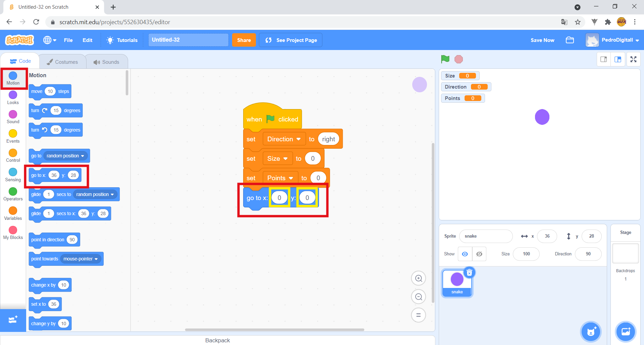Click the project title field Untitled-32
Viewport: 644px width, 345px height.
188,40
